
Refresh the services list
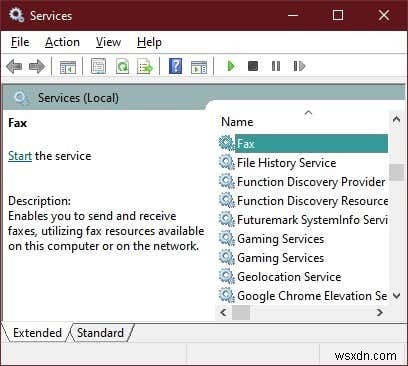[x=122, y=66]
